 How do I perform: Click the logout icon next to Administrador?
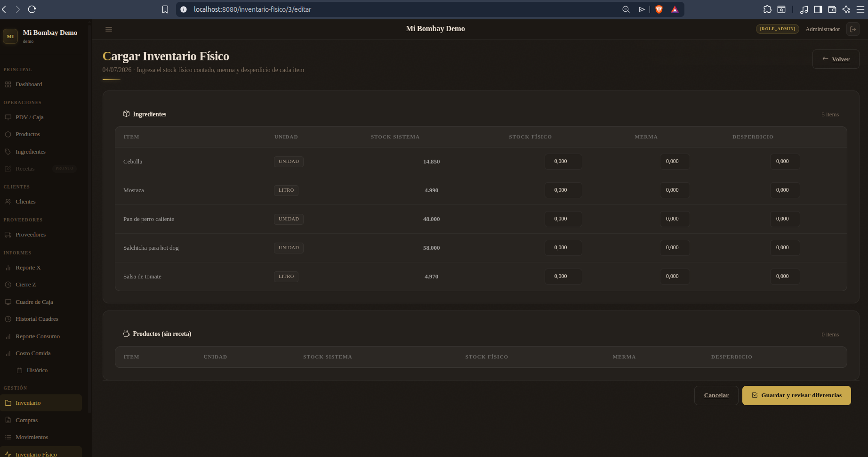(853, 29)
